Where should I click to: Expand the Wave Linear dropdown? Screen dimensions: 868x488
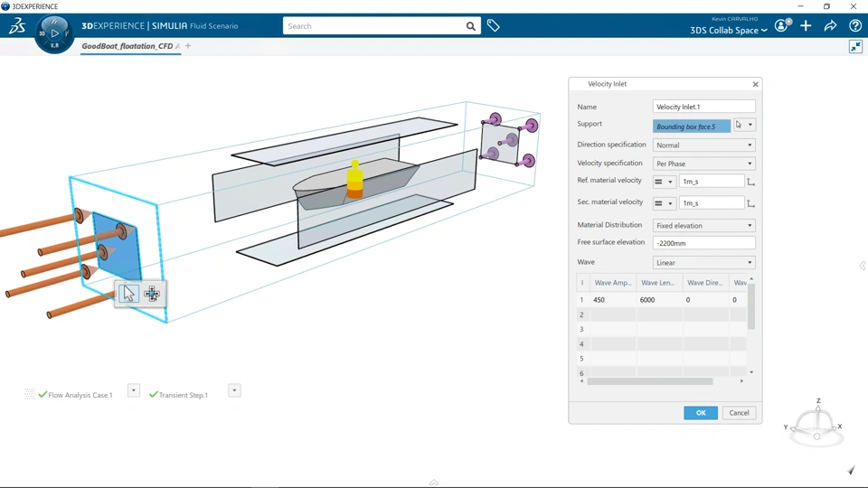(x=703, y=263)
